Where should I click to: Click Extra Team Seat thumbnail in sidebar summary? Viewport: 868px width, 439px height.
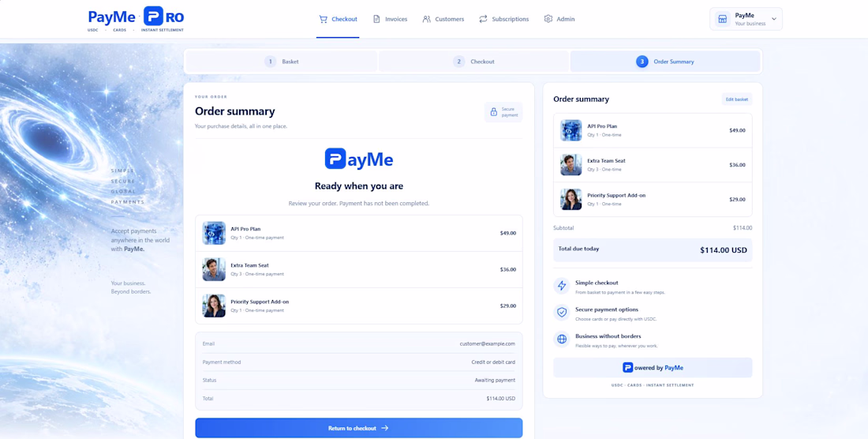coord(571,164)
